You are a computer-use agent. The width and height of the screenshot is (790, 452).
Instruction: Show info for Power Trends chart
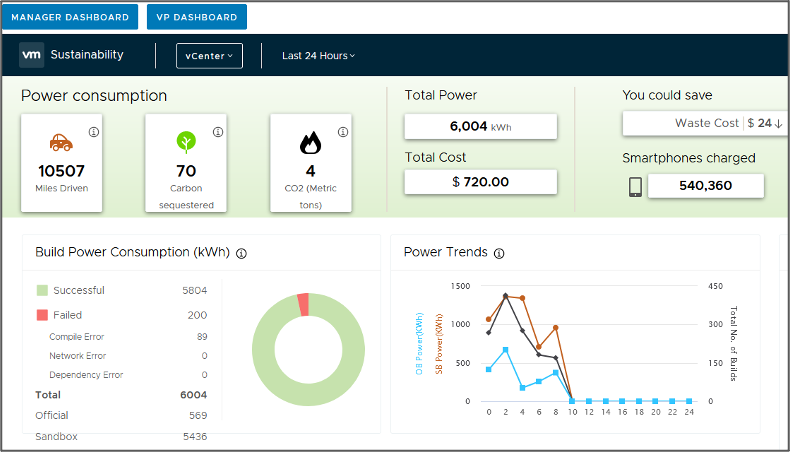[x=499, y=253]
